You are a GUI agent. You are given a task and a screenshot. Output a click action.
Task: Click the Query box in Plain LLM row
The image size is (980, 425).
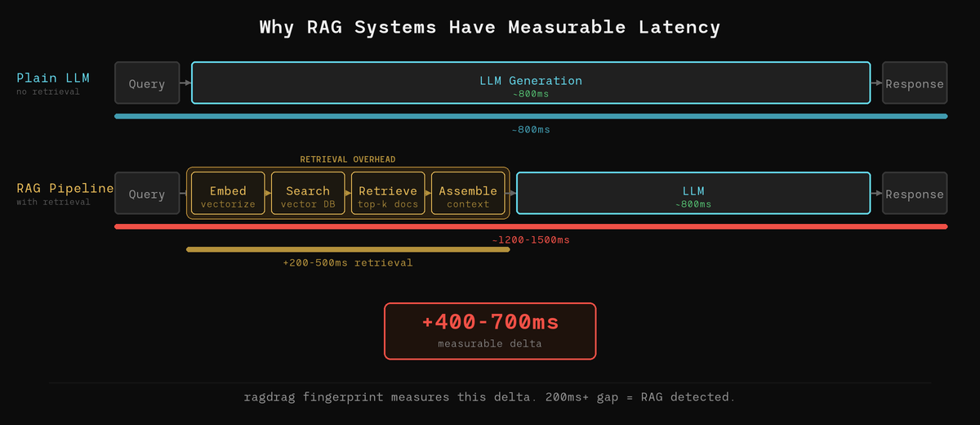147,83
